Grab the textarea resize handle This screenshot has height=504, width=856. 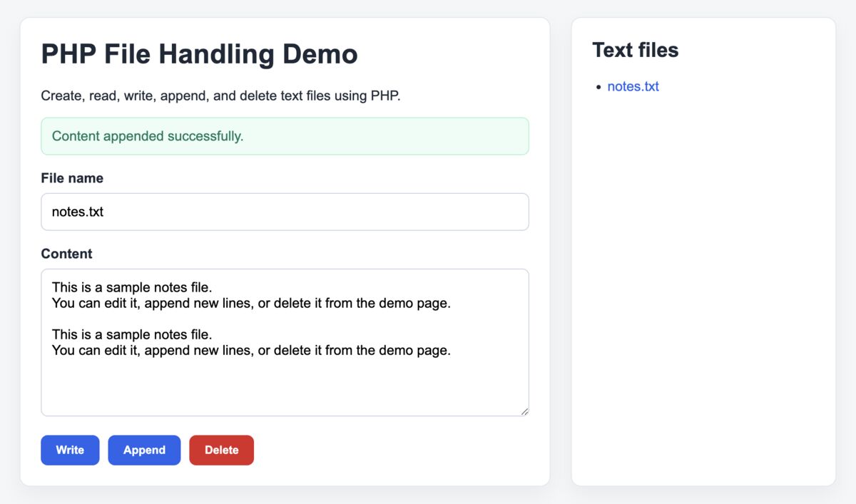(524, 411)
